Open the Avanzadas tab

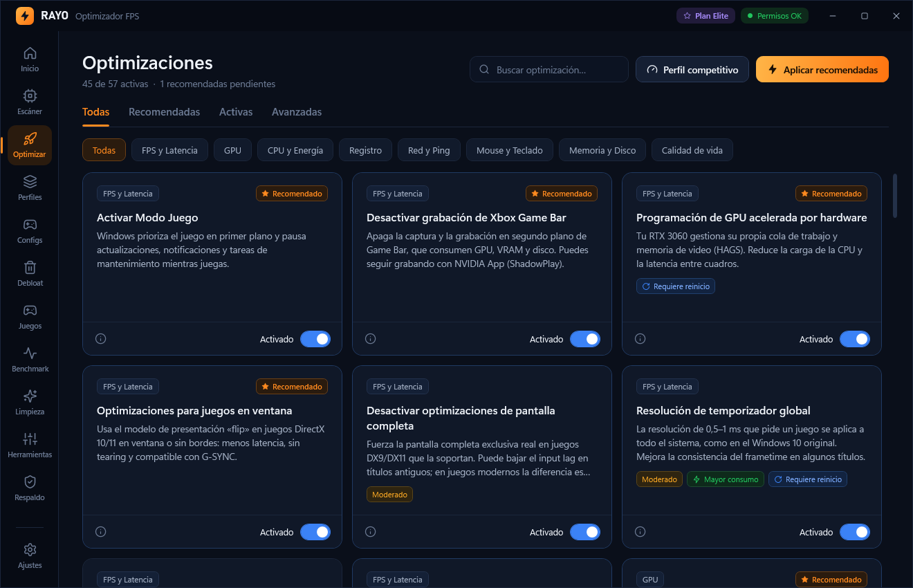click(x=297, y=112)
